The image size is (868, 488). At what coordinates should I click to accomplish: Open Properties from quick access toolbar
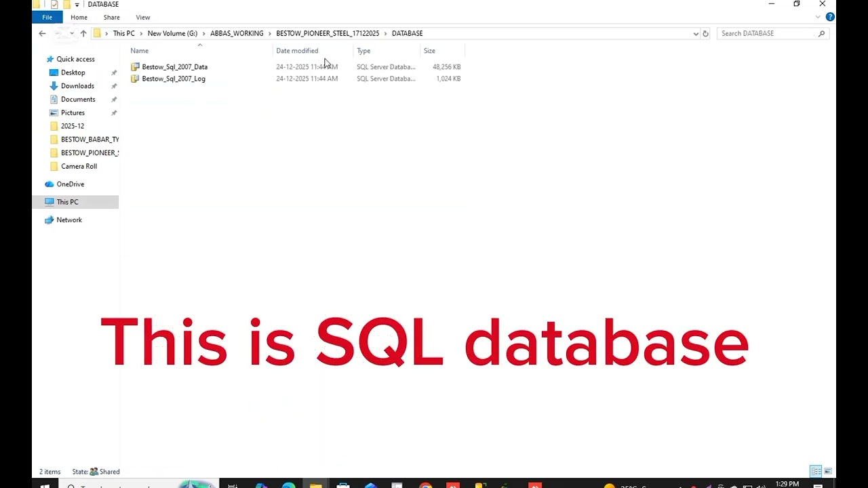(54, 4)
